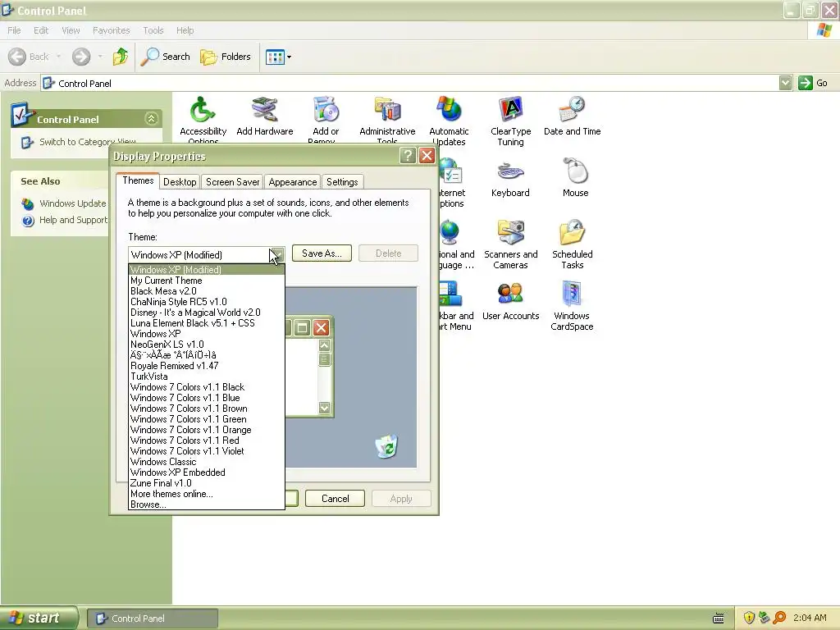The width and height of the screenshot is (840, 630).
Task: Click the Start button
Action: point(39,619)
